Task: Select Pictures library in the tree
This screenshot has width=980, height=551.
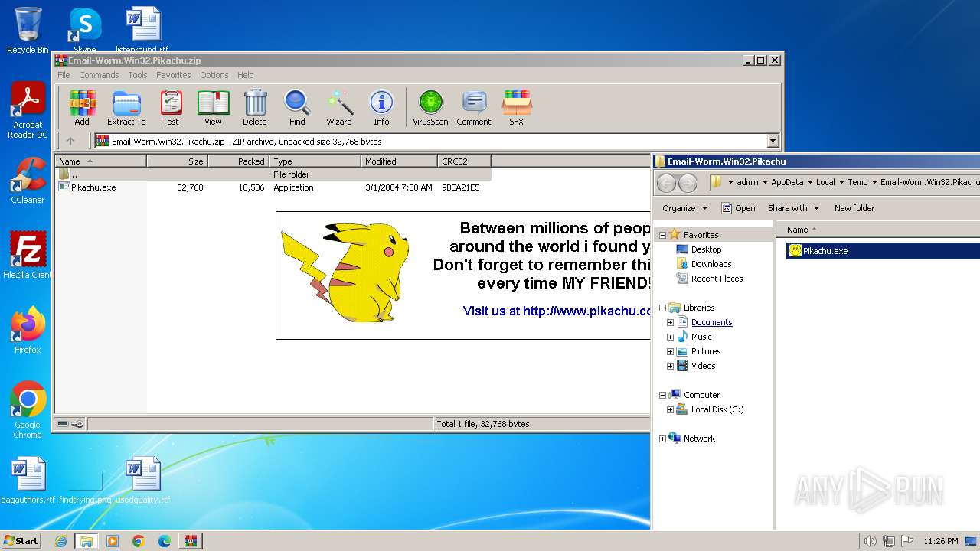Action: [705, 351]
